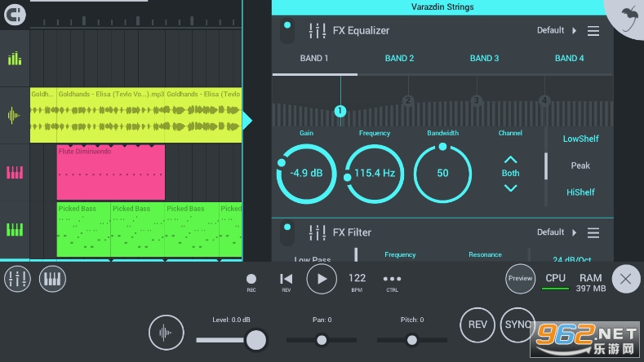
Task: Click the Level slider handle
Action: 256,339
